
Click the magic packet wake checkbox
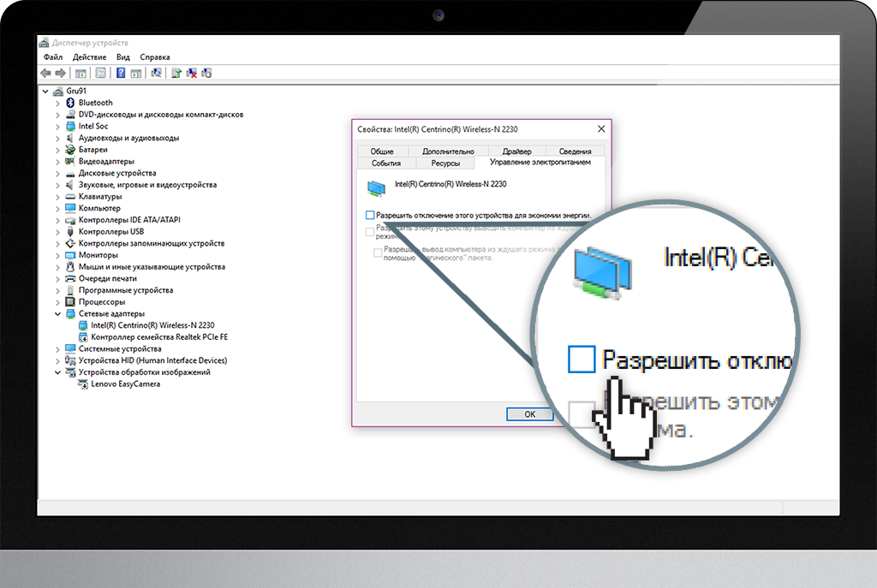pyautogui.click(x=378, y=252)
